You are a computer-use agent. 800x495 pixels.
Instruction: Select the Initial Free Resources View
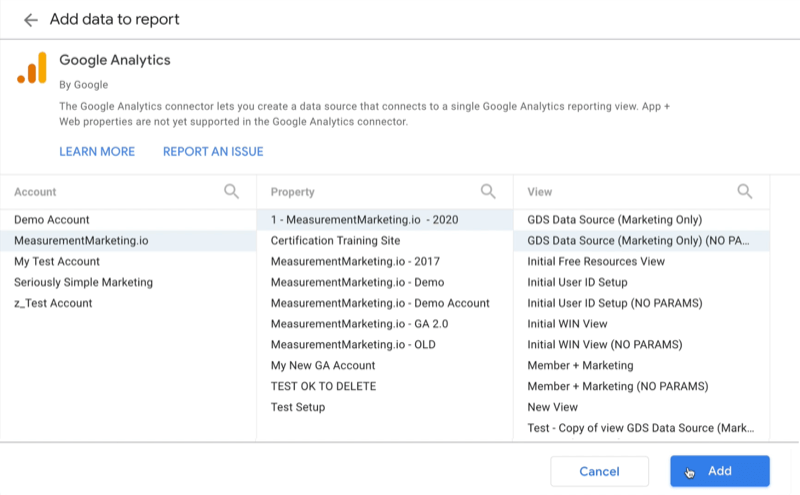tap(641, 261)
